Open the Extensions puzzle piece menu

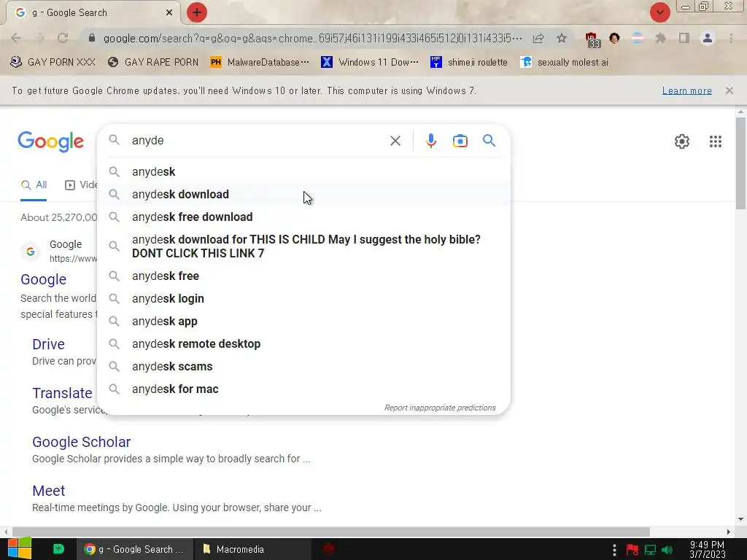pos(660,38)
